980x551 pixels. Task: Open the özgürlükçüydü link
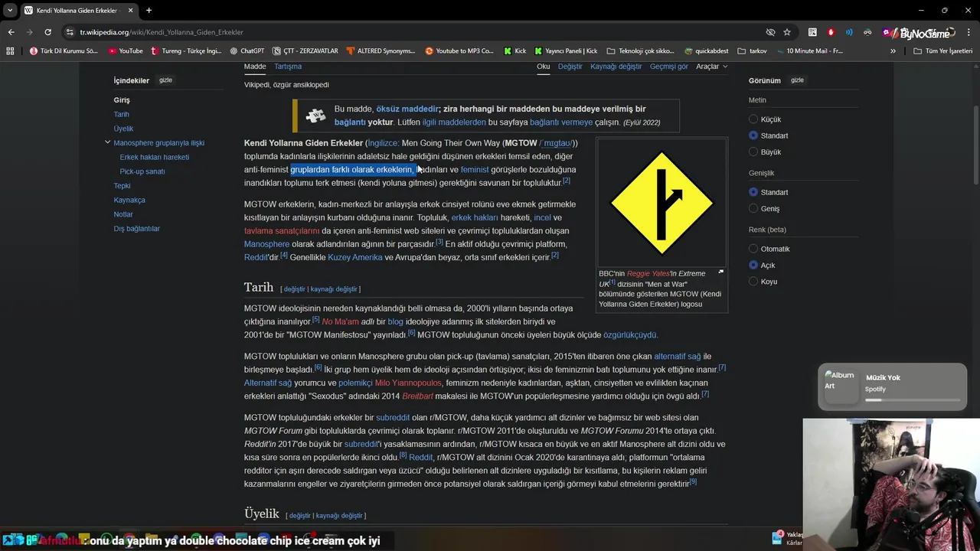click(630, 335)
